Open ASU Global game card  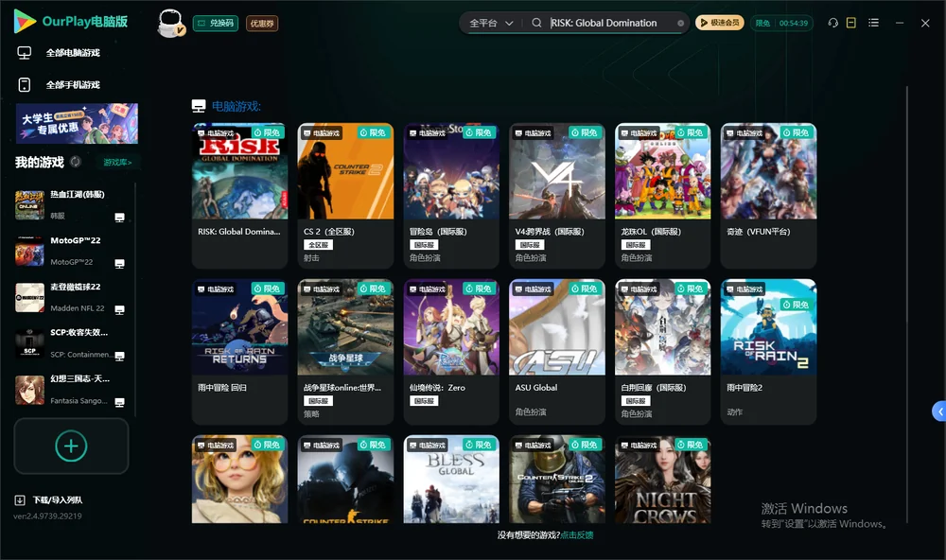pyautogui.click(x=557, y=352)
